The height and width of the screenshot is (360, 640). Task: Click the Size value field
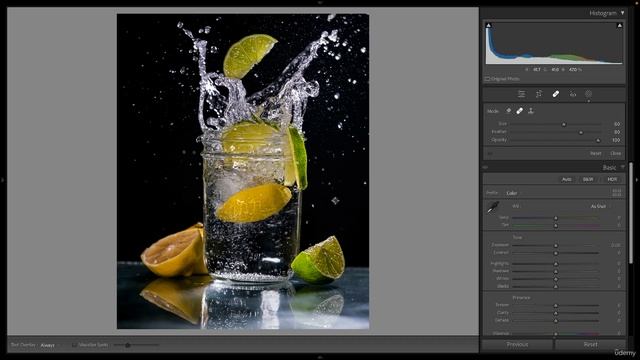[x=616, y=124]
